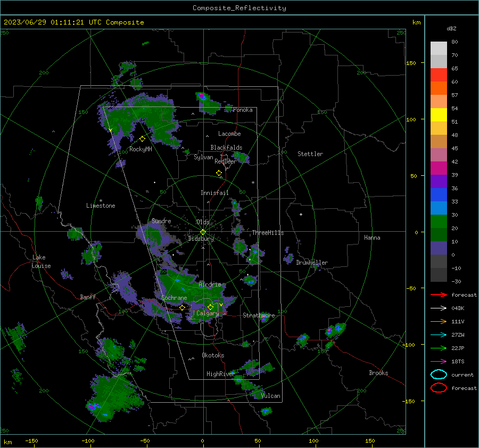Click the 2023/06/29 01:11:21 UTC Composite timestamp
The height and width of the screenshot is (448, 479).
(73, 22)
